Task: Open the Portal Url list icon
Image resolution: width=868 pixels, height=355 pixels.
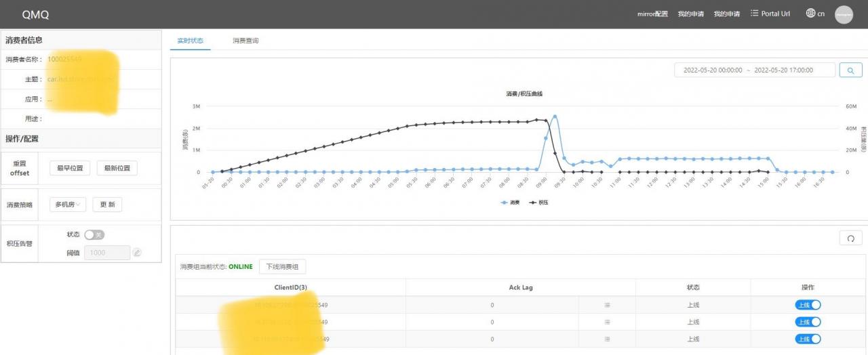Action: pyautogui.click(x=755, y=14)
